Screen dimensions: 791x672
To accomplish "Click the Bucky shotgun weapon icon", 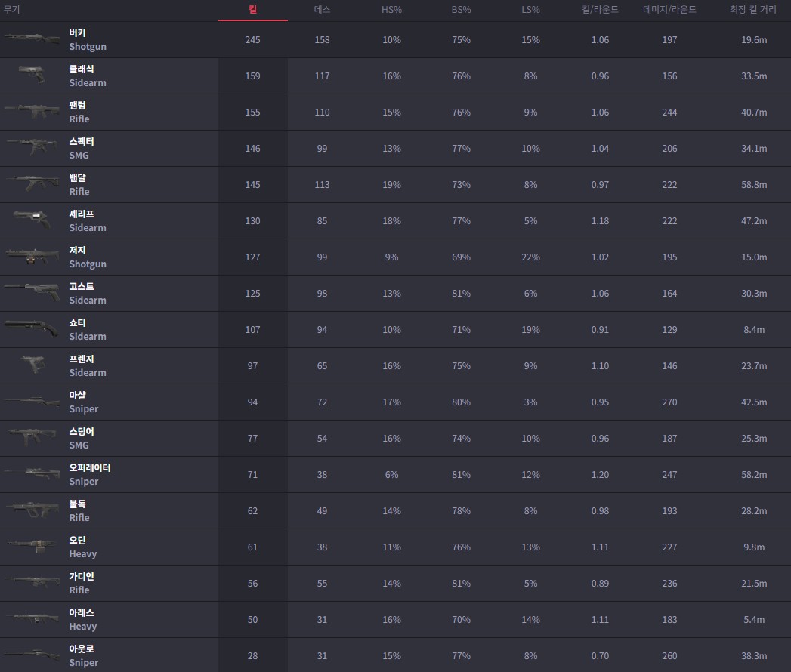I will pos(32,39).
